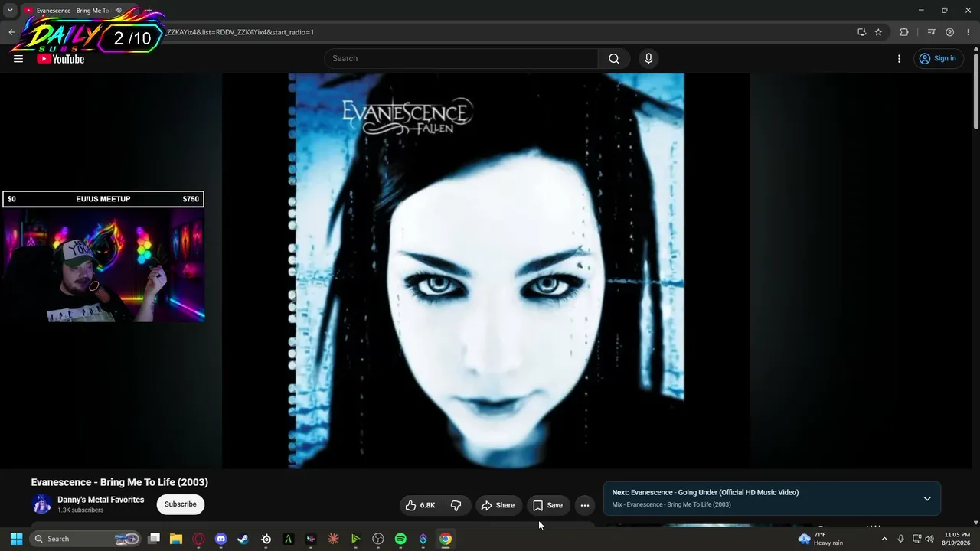Screen dimensions: 980x551
Task: Click the YouTube search magnifier button
Action: coord(614,59)
